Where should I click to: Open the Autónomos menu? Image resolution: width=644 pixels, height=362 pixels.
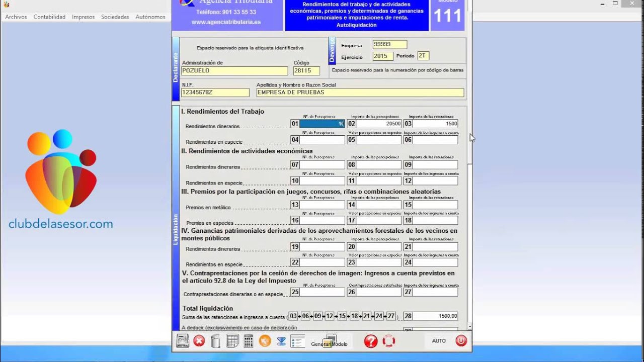pos(150,17)
